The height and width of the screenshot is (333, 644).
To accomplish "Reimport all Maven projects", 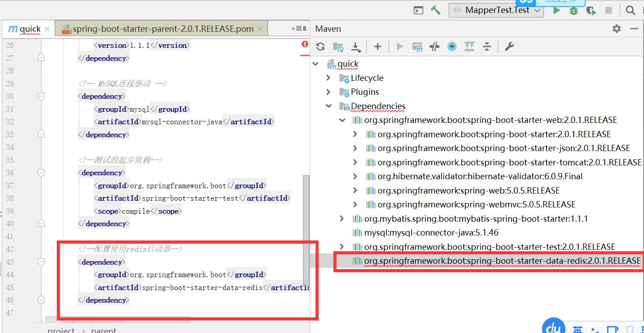I will pos(320,46).
